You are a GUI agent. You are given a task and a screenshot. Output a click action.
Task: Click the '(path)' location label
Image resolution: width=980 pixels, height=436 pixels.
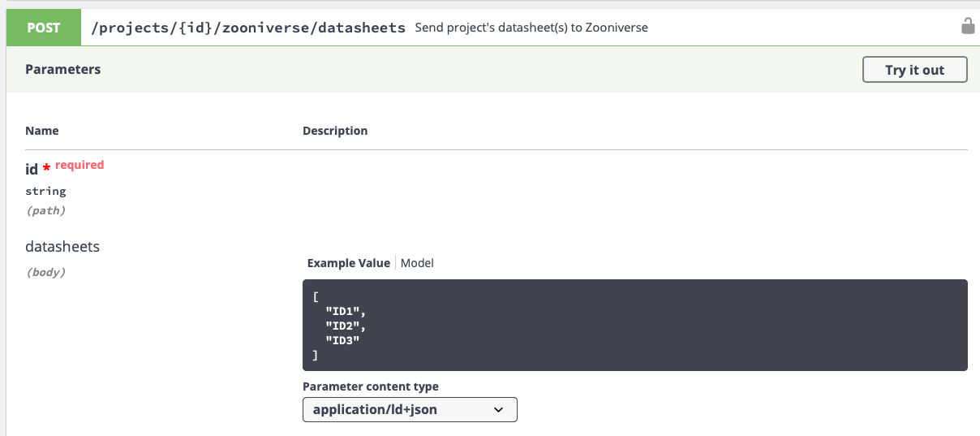[45, 210]
